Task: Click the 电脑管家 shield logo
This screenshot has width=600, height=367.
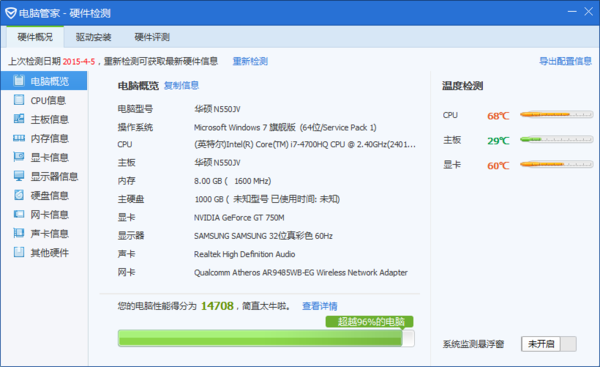Action: (x=11, y=13)
